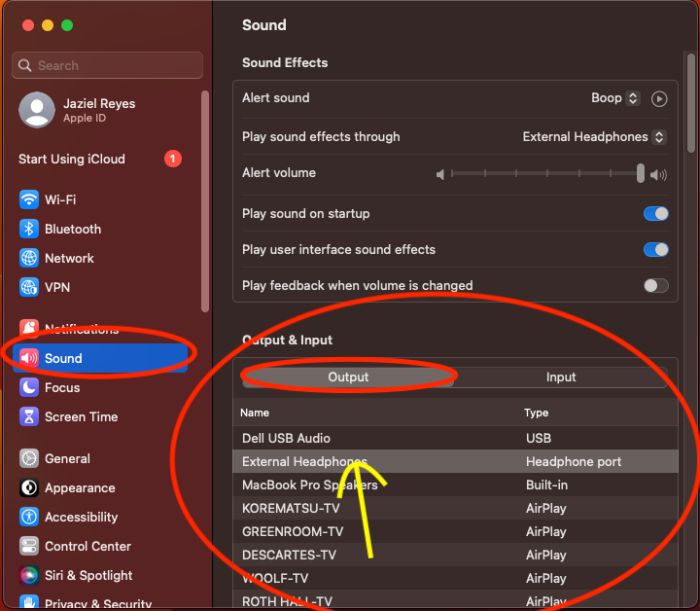Click Start Using iCloud
Screen dimensions: 700x611
point(72,159)
